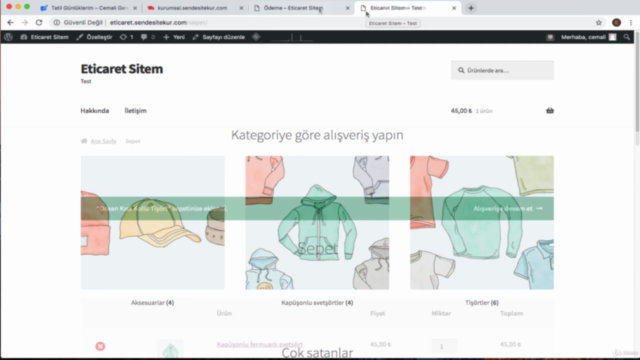This screenshot has width=640, height=360.
Task: Click the 45,00 ₺ cart total link
Action: (x=471, y=111)
